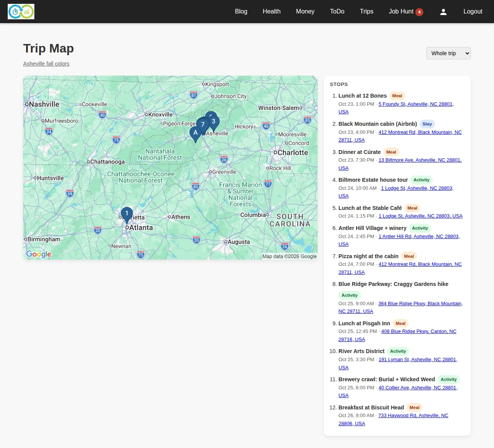Open Pizza night 412 Montreat Rd link

tap(420, 264)
